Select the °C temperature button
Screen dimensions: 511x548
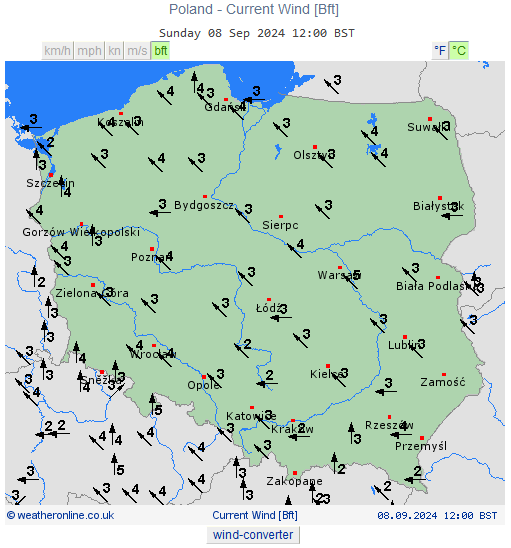click(x=459, y=51)
